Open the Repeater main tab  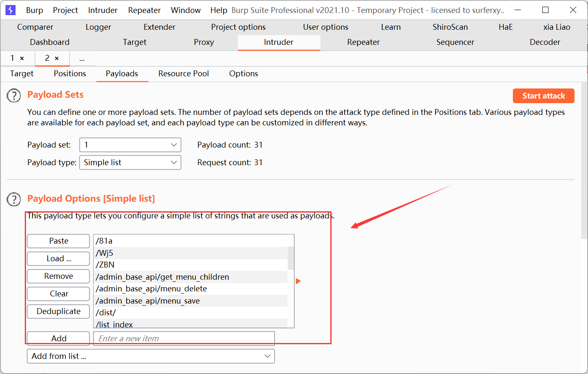point(363,42)
